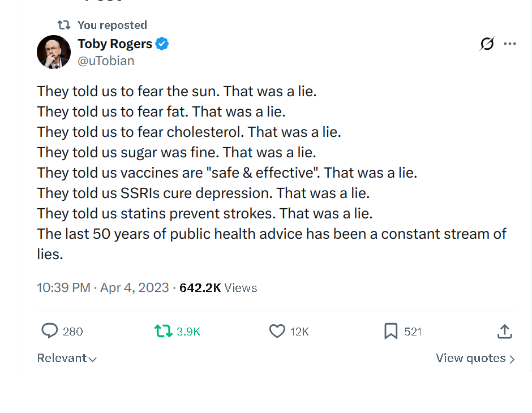Undo repost via green repost icon
532x413 pixels.
163,331
